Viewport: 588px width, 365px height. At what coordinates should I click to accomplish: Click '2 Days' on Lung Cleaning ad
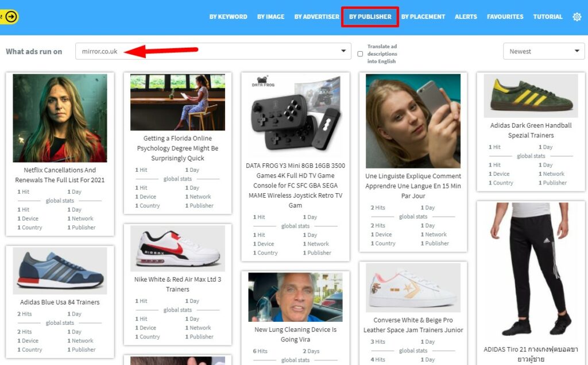[311, 351]
